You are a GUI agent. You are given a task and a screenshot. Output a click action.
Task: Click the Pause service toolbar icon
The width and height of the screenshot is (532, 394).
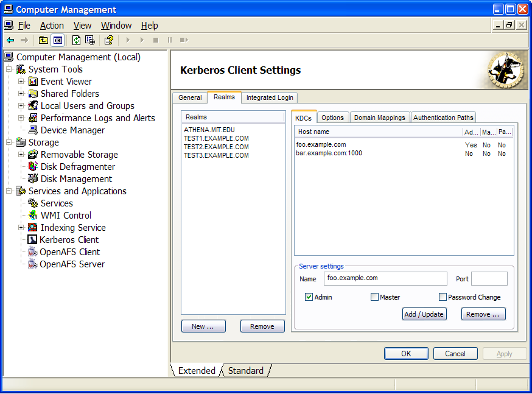tap(170, 40)
